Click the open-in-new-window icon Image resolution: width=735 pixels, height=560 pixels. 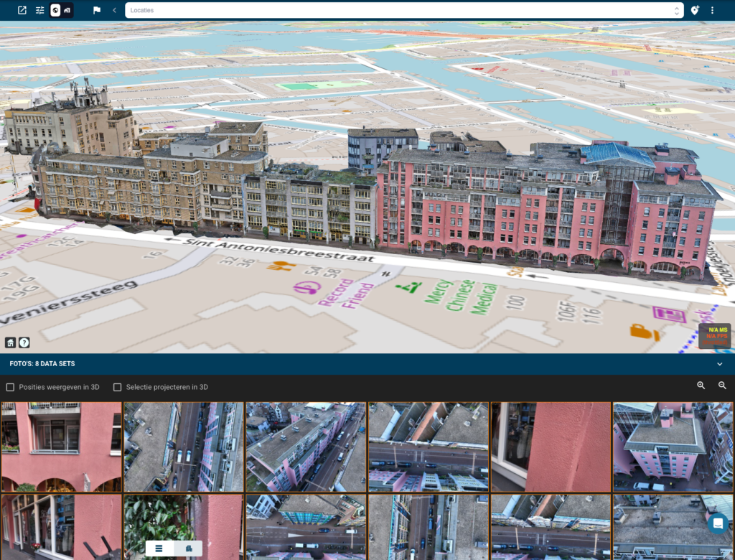click(22, 10)
